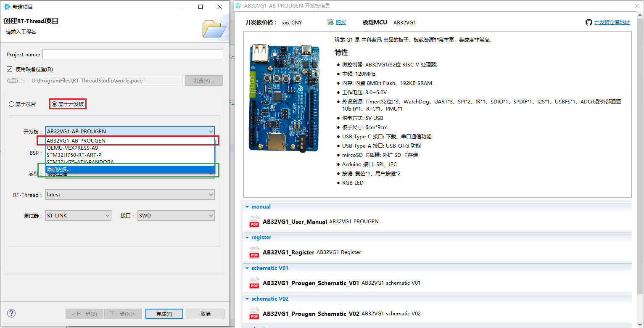Open the 购买 link

click(341, 22)
